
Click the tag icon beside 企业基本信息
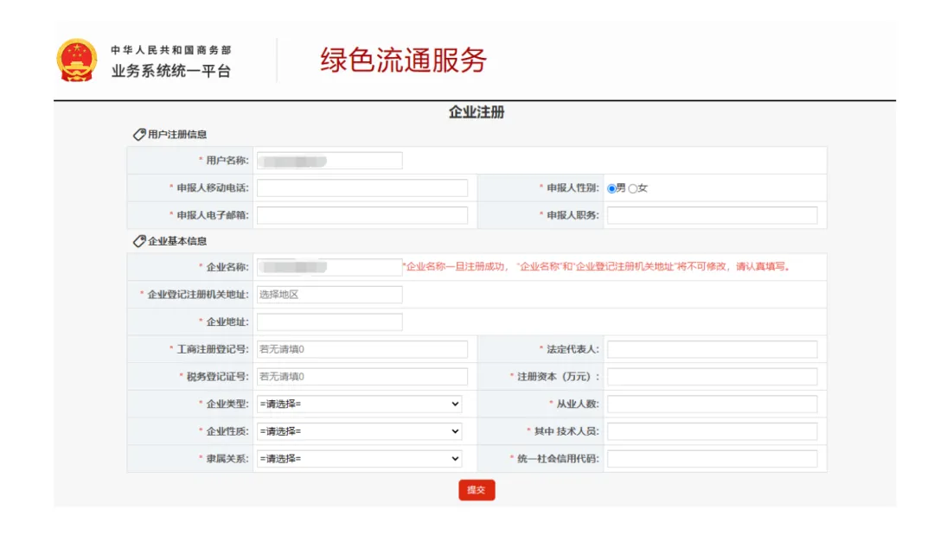138,241
